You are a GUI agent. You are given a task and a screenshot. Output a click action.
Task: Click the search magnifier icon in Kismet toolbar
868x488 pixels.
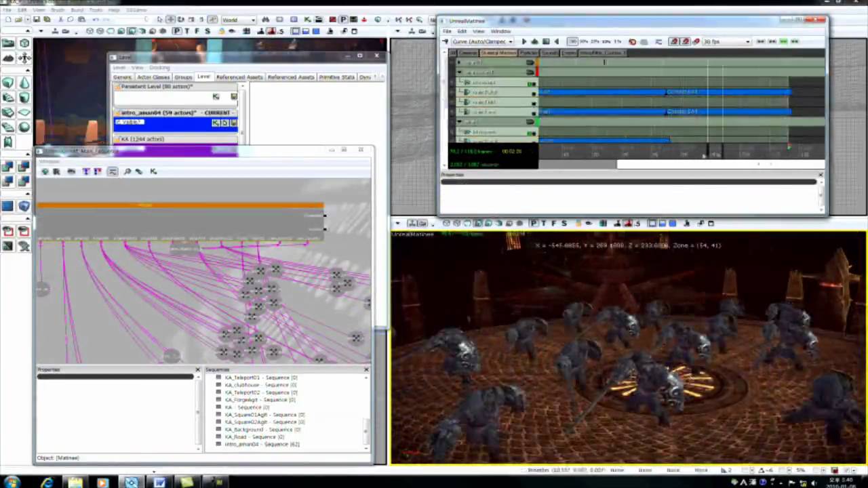coord(127,171)
